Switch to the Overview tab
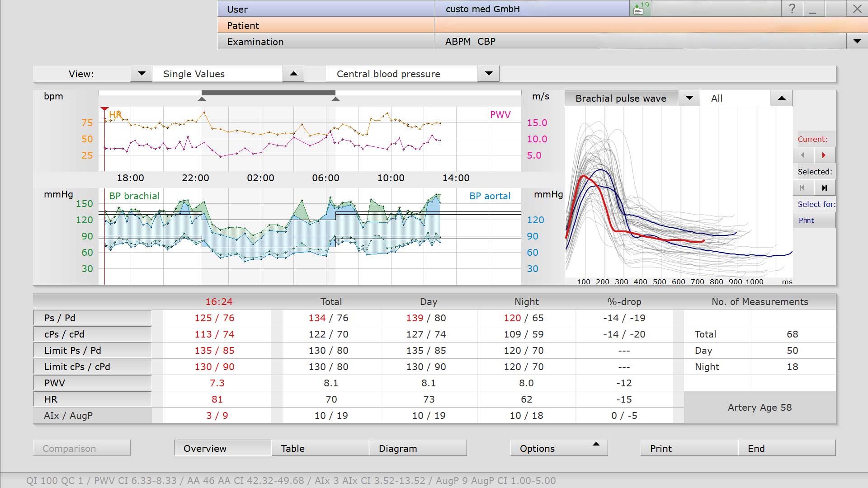The image size is (868, 488). [222, 448]
